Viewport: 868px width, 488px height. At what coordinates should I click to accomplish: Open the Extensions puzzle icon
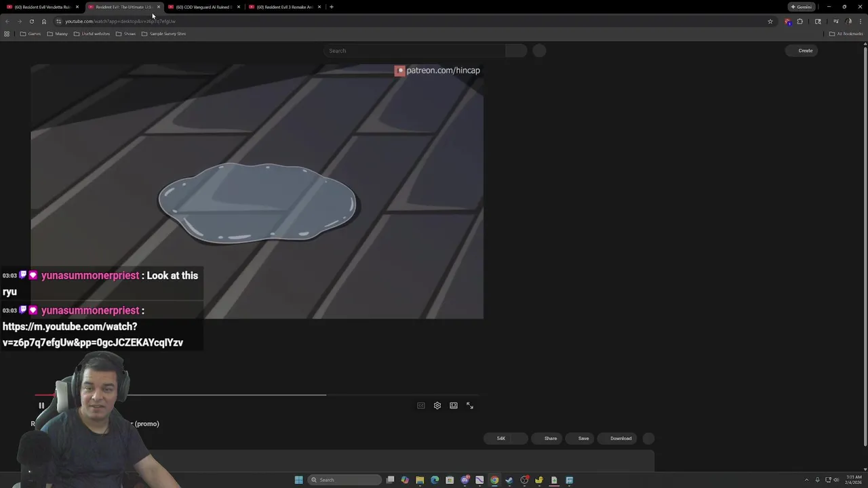click(800, 21)
